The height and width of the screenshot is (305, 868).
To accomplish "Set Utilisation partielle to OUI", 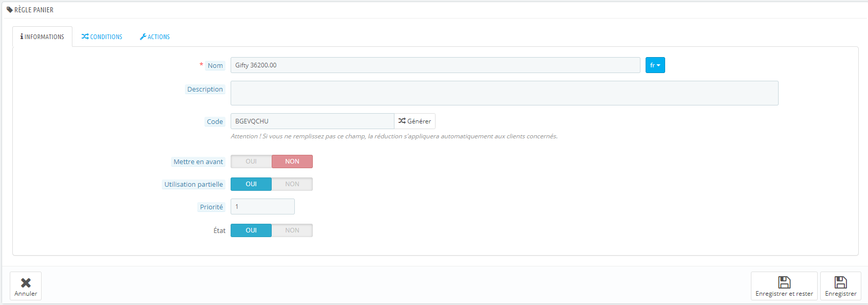I will coord(251,184).
